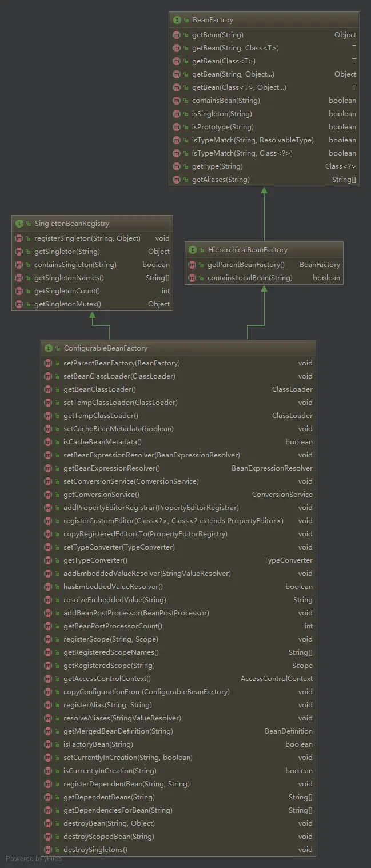The height and width of the screenshot is (868, 371).
Task: Click method icon beside getBean(String)
Action: click(x=177, y=35)
